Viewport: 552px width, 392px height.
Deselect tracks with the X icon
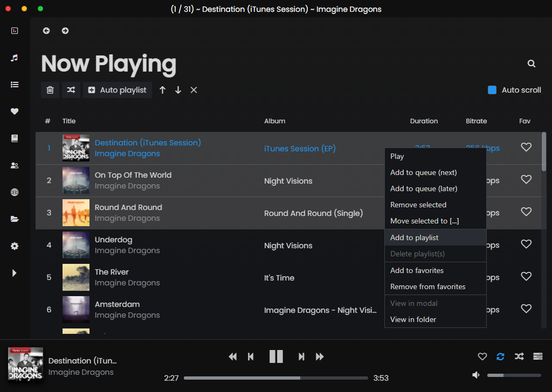pyautogui.click(x=194, y=90)
